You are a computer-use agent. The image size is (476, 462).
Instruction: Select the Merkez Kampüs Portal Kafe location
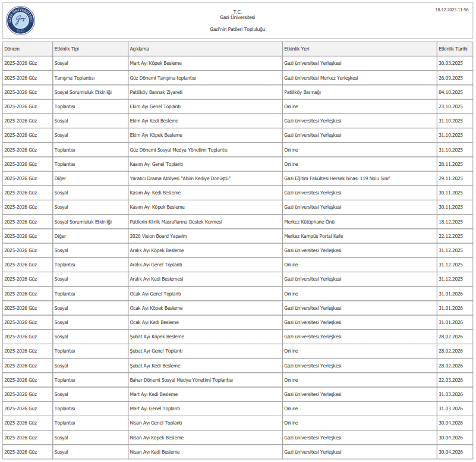[313, 236]
